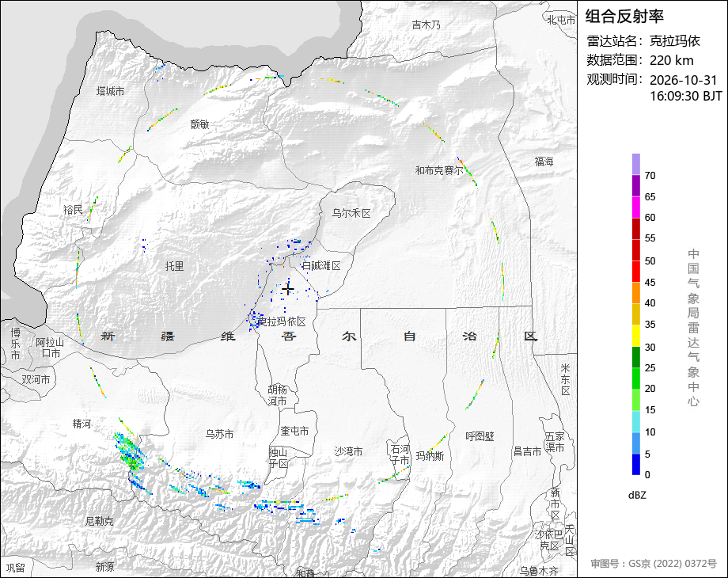Screen dimensions: 728x578
Task: Click the 塔城市 city label
Action: click(x=111, y=91)
